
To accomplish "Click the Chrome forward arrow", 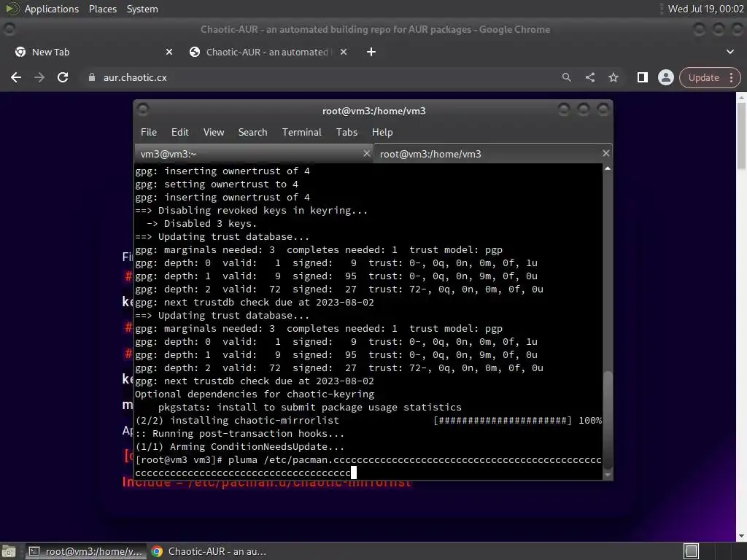I will coord(39,77).
